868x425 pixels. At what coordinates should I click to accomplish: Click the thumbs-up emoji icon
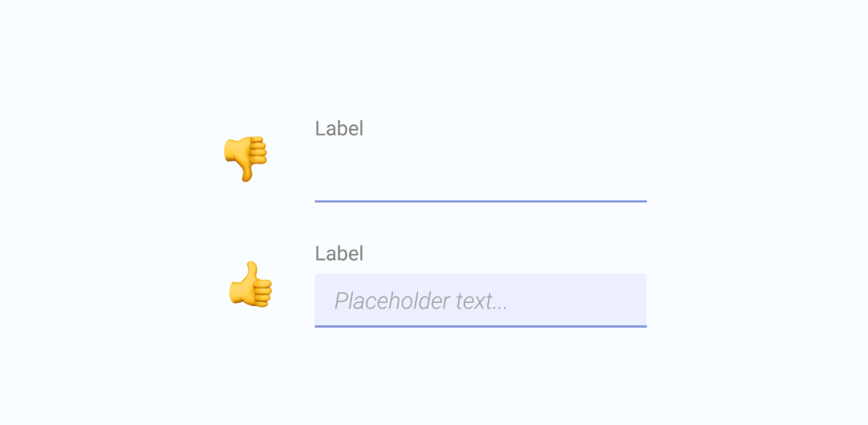click(250, 284)
